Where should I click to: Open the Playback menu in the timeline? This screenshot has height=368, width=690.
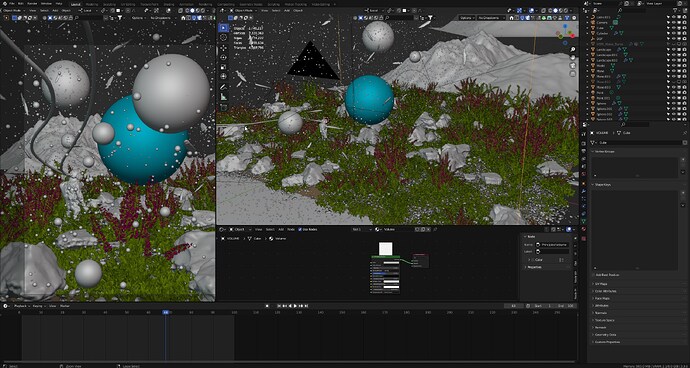click(x=22, y=305)
